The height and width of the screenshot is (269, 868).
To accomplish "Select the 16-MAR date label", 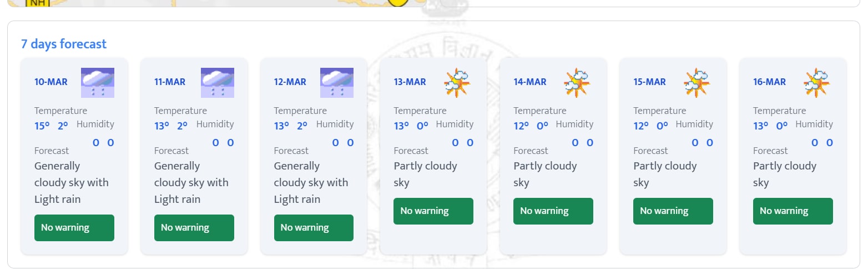I will 769,82.
